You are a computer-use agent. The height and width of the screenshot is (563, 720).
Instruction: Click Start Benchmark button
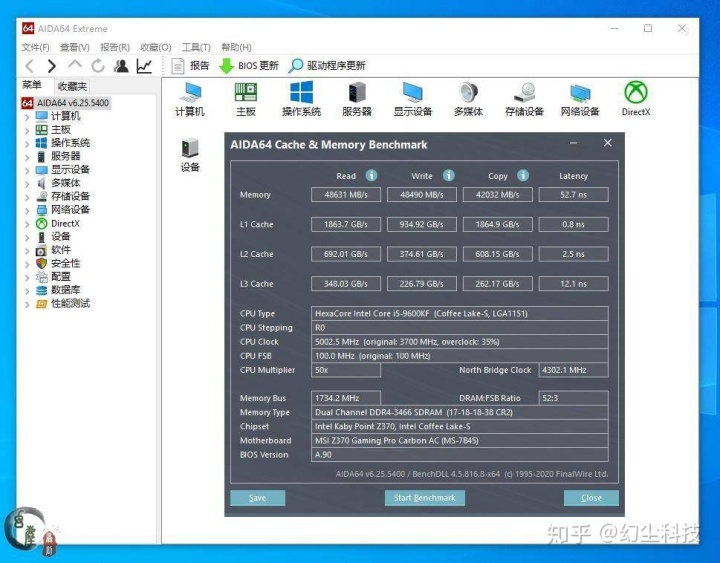coord(424,498)
